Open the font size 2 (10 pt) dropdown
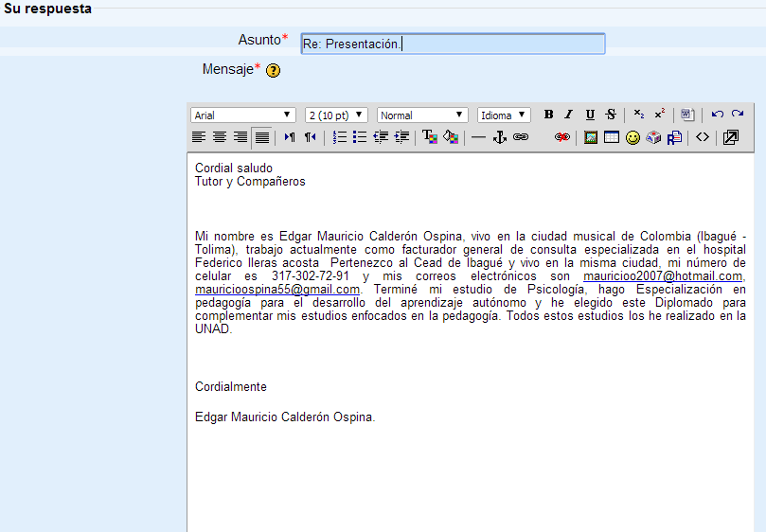Screen dimensions: 766x532 (336, 115)
